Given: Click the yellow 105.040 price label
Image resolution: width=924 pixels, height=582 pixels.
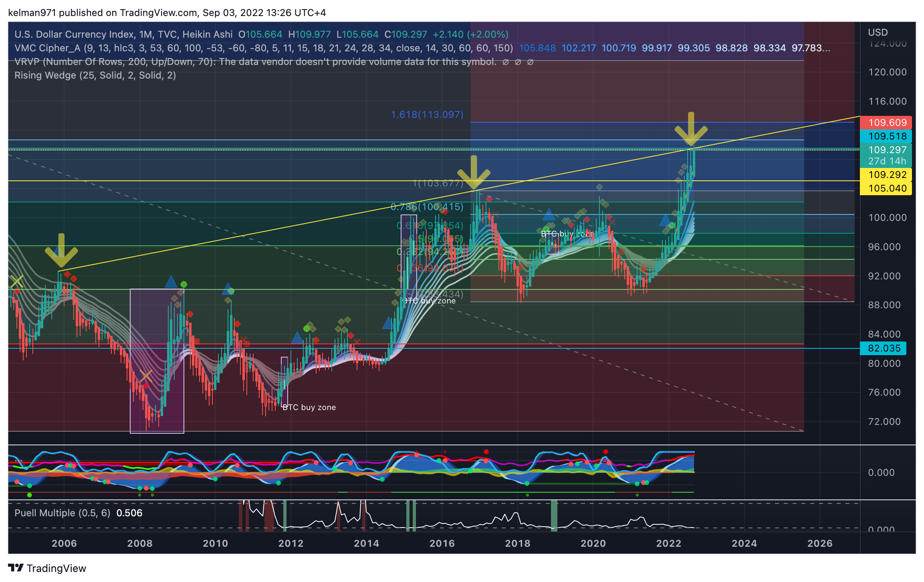Looking at the screenshot, I should [886, 188].
